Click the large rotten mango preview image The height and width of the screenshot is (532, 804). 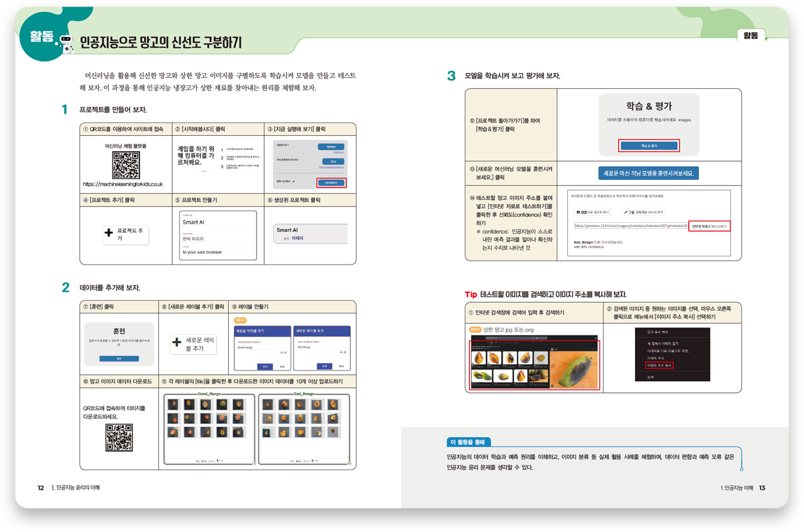tap(573, 364)
